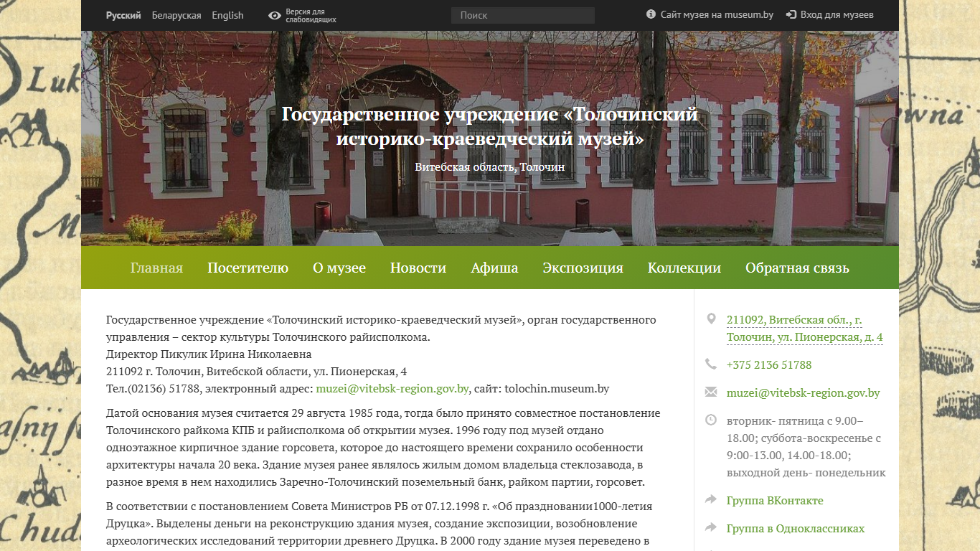Open Вход для музеев login
The height and width of the screenshot is (551, 980).
tap(837, 14)
